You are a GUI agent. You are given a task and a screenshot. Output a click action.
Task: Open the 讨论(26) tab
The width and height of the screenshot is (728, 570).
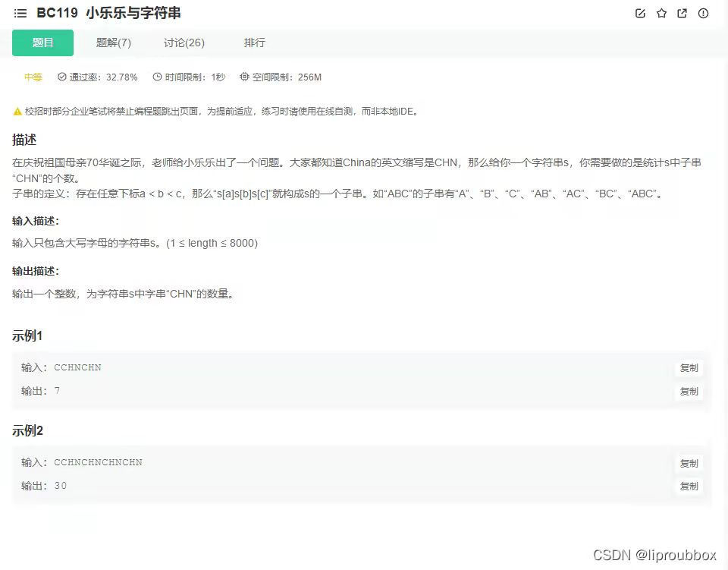pos(184,43)
